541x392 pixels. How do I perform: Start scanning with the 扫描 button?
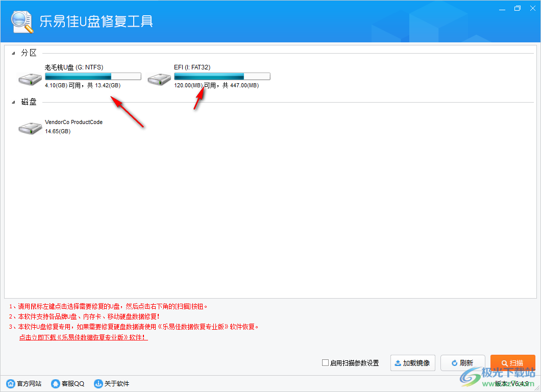[513, 362]
